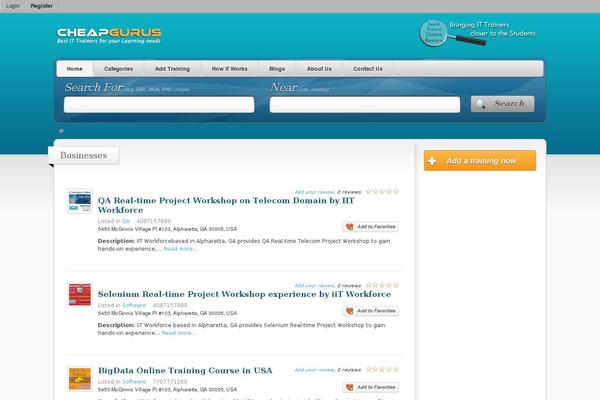The width and height of the screenshot is (600, 400).
Task: Open the QA category link
Action: [x=126, y=221]
